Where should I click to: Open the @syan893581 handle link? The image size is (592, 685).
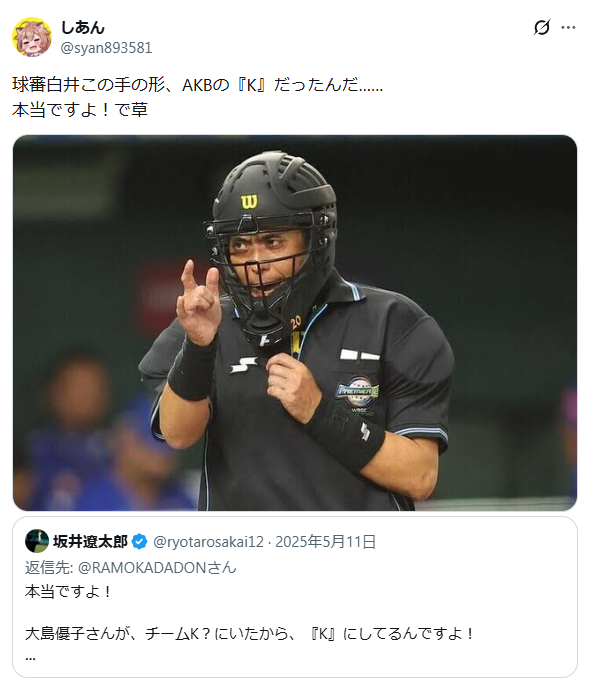pyautogui.click(x=106, y=48)
